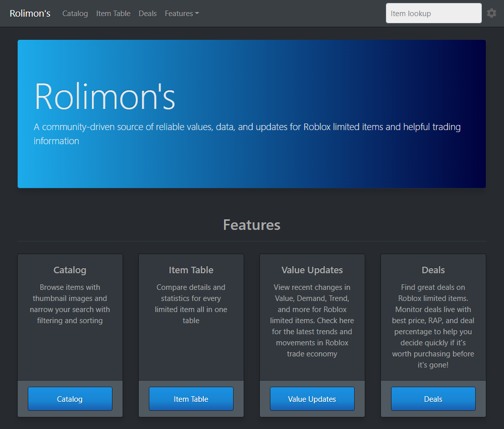The width and height of the screenshot is (504, 429).
Task: Open the settings gear icon
Action: 491,13
